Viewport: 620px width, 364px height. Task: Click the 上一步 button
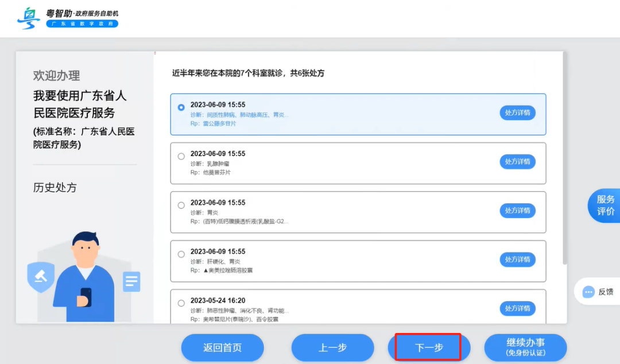click(332, 347)
